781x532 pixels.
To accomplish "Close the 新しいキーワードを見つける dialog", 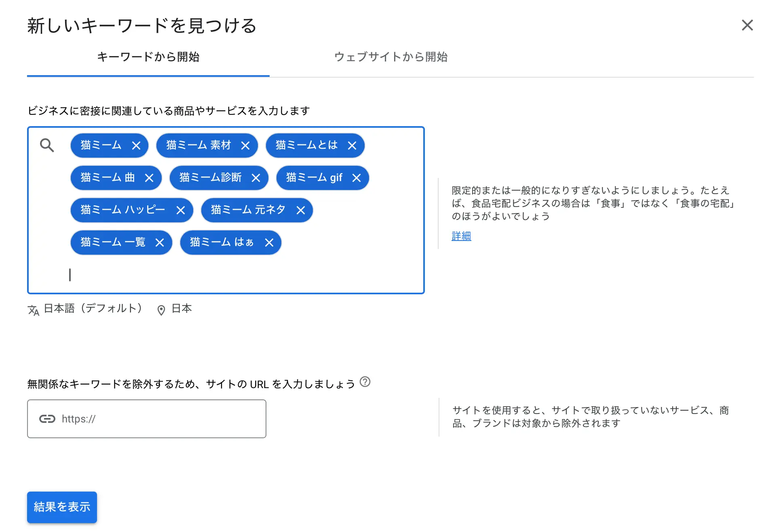I will click(x=747, y=25).
